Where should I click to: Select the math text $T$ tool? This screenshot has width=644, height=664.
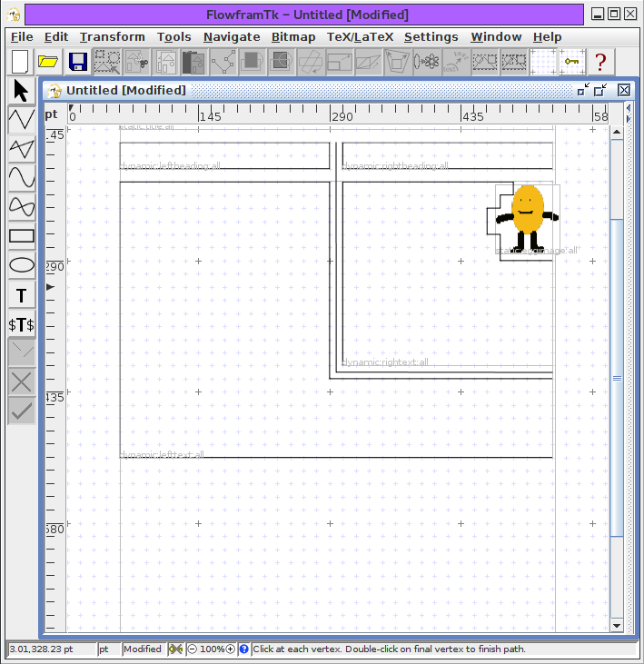click(x=22, y=324)
